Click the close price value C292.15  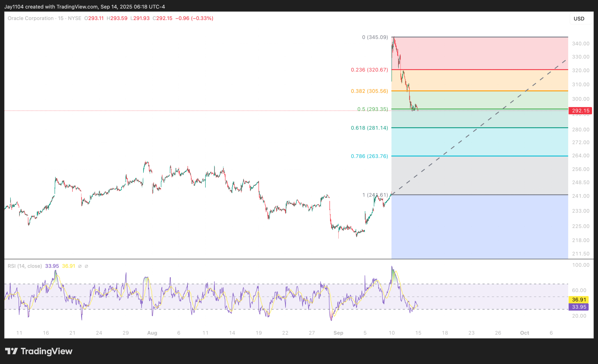162,18
